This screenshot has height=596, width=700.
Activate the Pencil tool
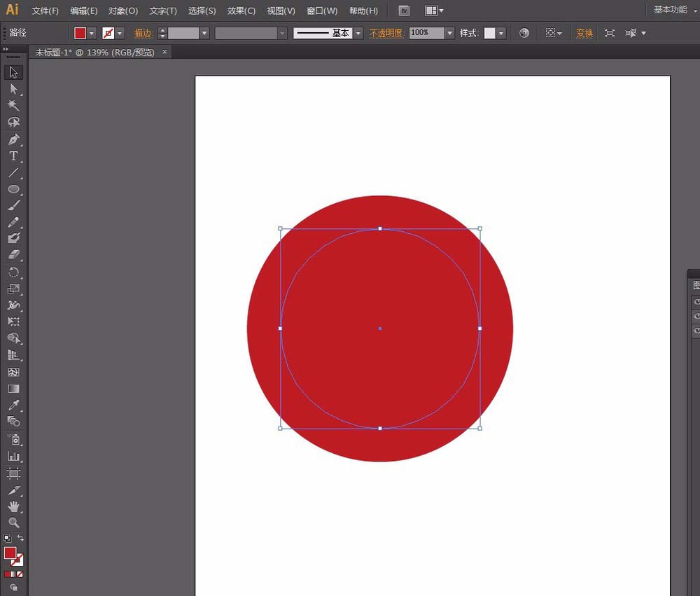[x=13, y=222]
